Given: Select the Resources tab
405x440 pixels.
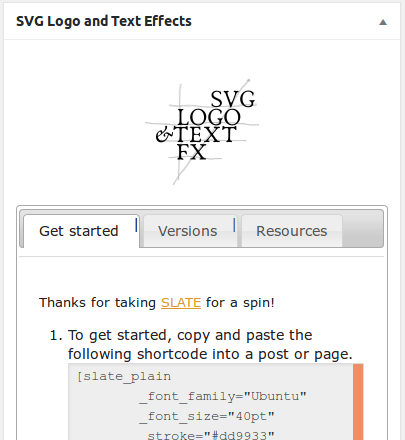Looking at the screenshot, I should click(x=292, y=231).
